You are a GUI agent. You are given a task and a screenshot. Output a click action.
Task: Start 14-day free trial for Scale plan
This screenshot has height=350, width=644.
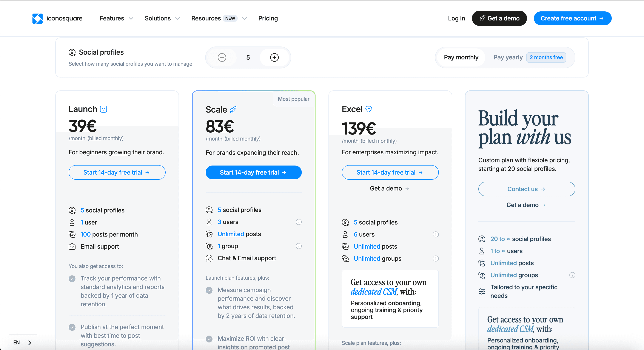point(254,172)
